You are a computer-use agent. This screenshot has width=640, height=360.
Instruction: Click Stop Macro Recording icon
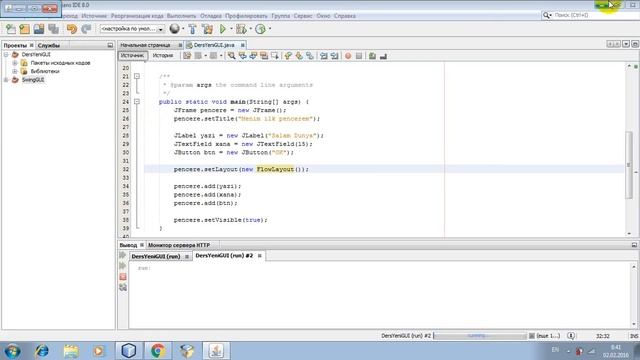359,56
